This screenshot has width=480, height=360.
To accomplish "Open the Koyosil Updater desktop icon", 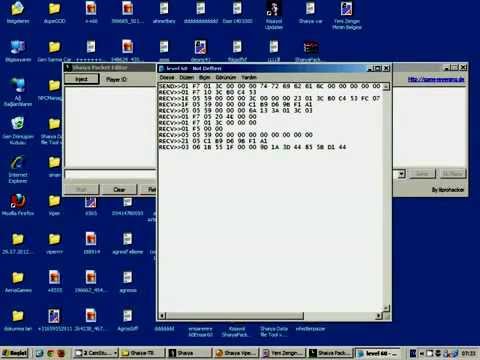I will 274,15.
